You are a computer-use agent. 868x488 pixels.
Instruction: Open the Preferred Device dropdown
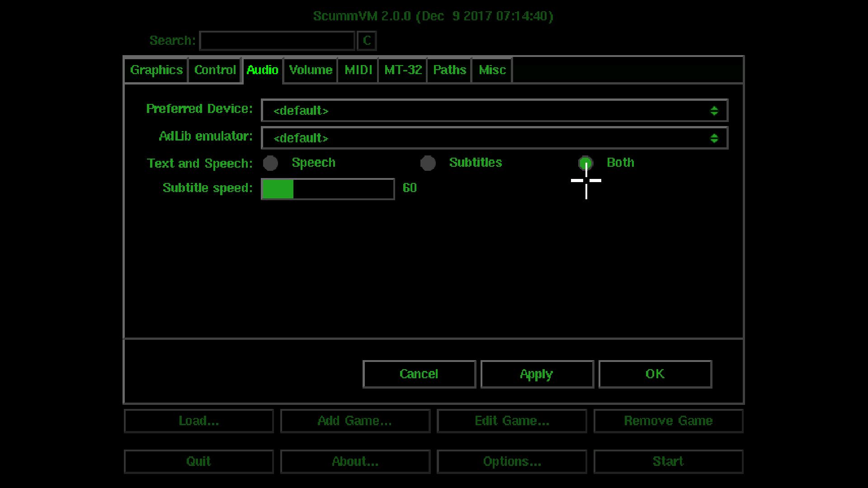(x=494, y=111)
